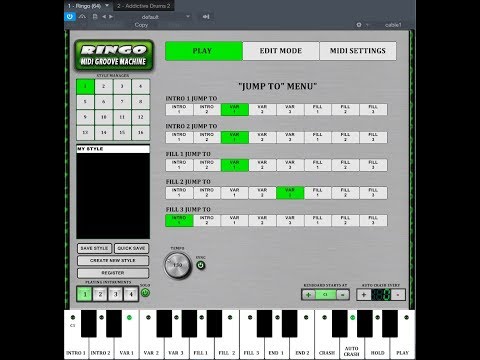
Task: Open the EDIT MODE tab
Action: [281, 51]
